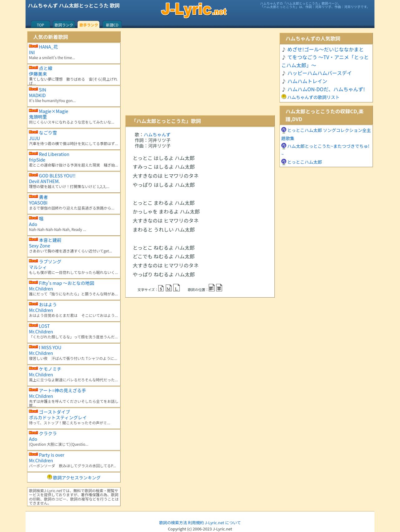
Task: Open song Fifty's map 〜おとなの地図
Action: point(67,283)
